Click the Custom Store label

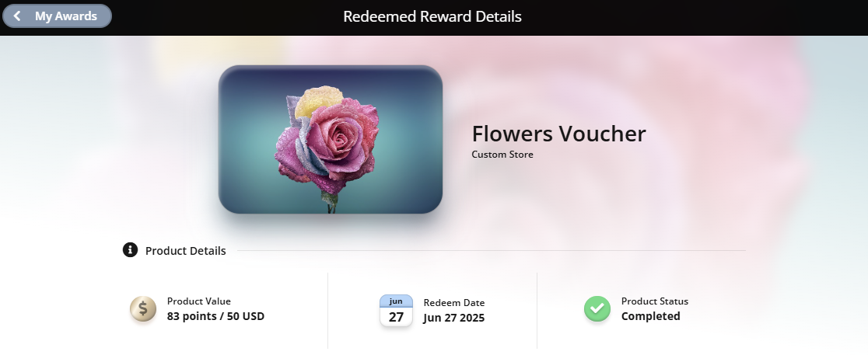(x=502, y=155)
